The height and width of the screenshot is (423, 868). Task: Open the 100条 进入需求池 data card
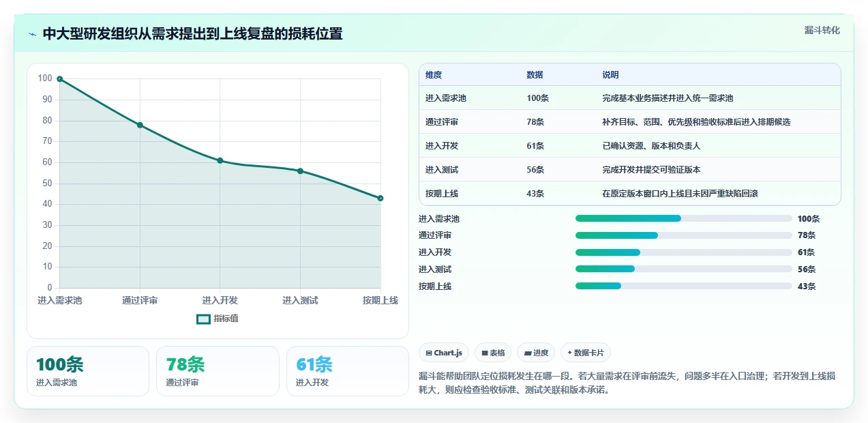tap(88, 371)
